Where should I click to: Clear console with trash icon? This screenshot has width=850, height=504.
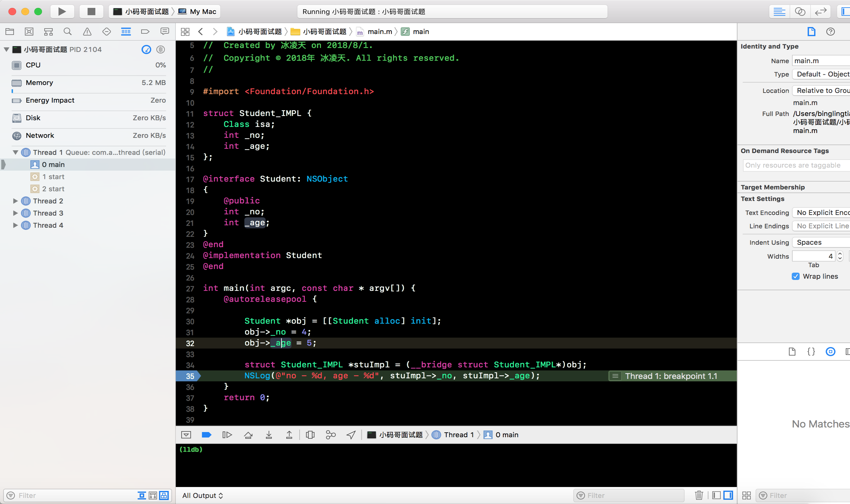pos(699,495)
